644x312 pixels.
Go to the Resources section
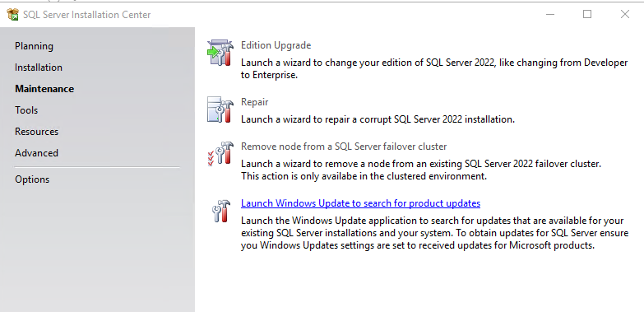tap(36, 132)
